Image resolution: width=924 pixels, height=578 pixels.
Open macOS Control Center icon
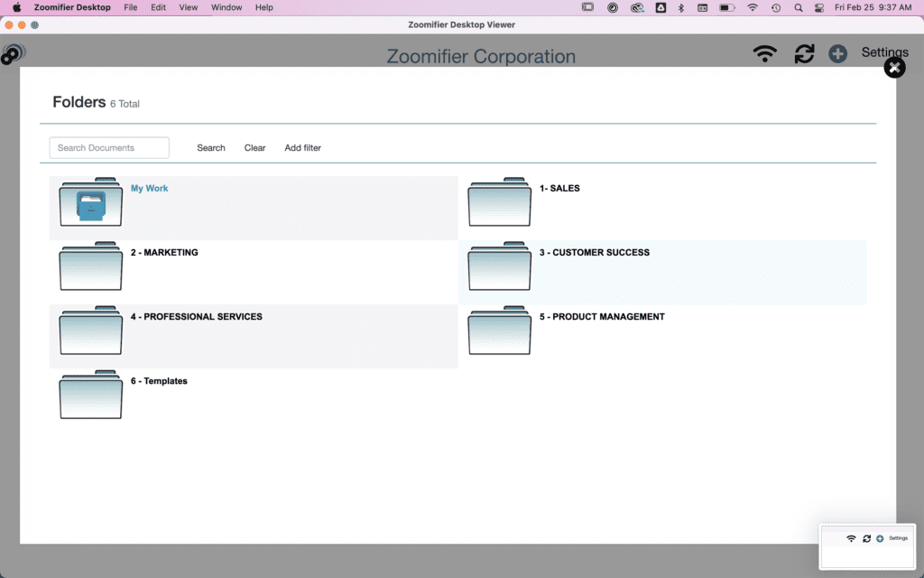pos(819,7)
